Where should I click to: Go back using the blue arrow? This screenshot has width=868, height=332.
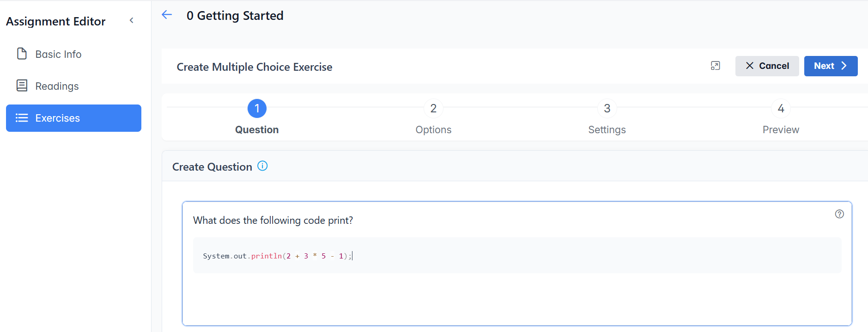(167, 15)
